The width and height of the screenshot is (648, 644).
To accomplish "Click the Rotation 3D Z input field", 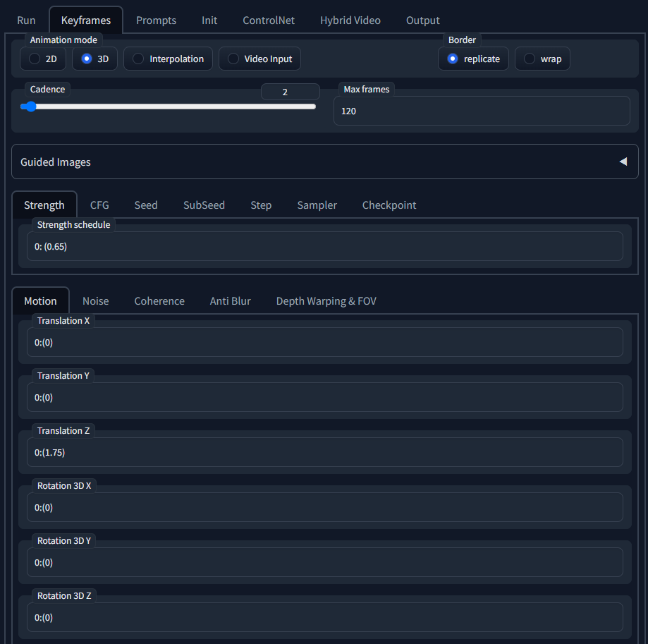I will point(325,617).
